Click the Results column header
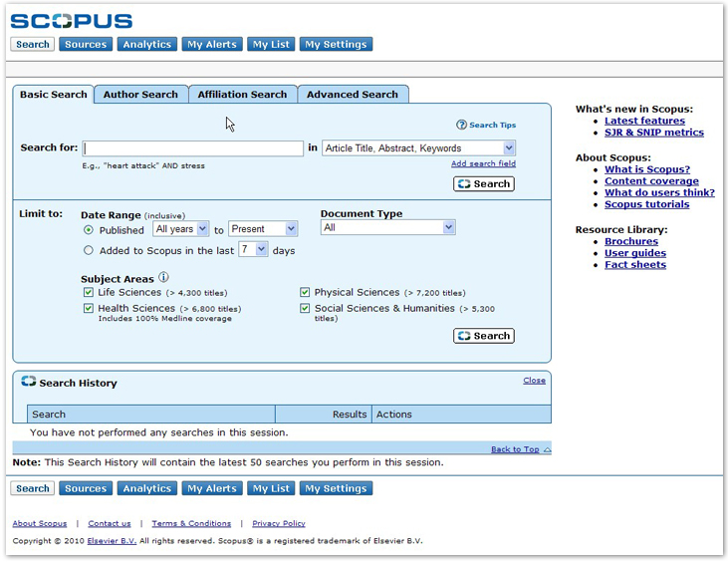This screenshot has width=728, height=562. pyautogui.click(x=324, y=415)
